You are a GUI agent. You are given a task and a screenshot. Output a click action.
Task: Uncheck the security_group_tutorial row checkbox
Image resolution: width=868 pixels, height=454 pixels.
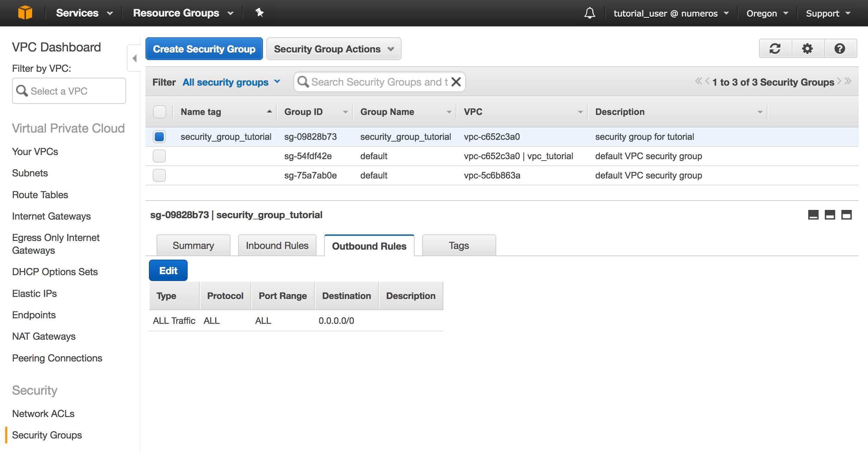click(159, 137)
